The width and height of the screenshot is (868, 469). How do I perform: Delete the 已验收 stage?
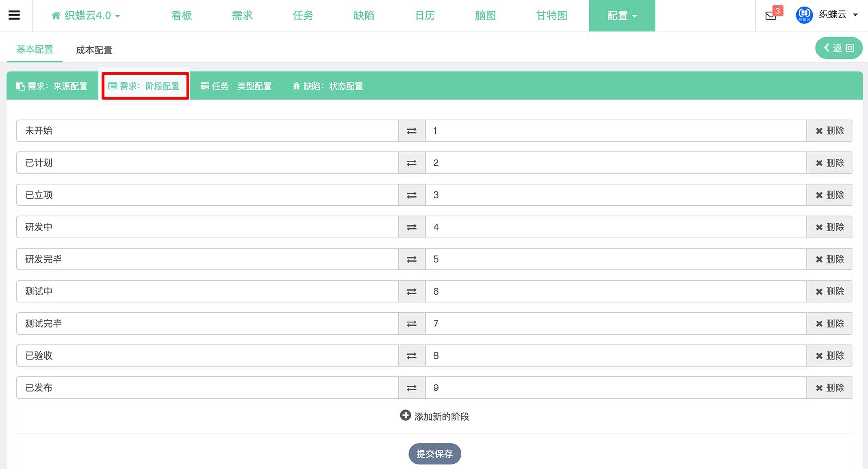(x=829, y=356)
